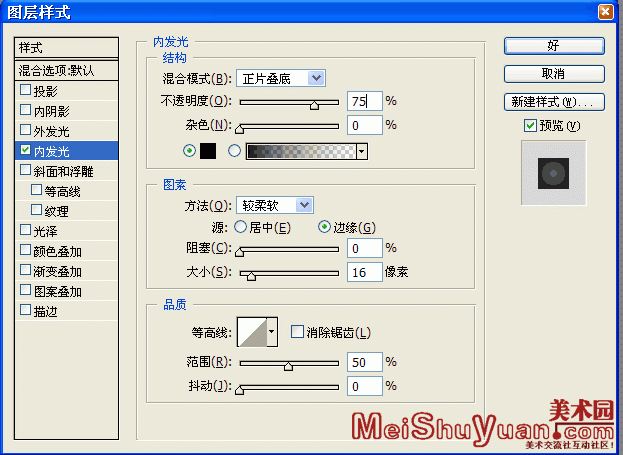Click the 杂色 noise value field

click(365, 125)
